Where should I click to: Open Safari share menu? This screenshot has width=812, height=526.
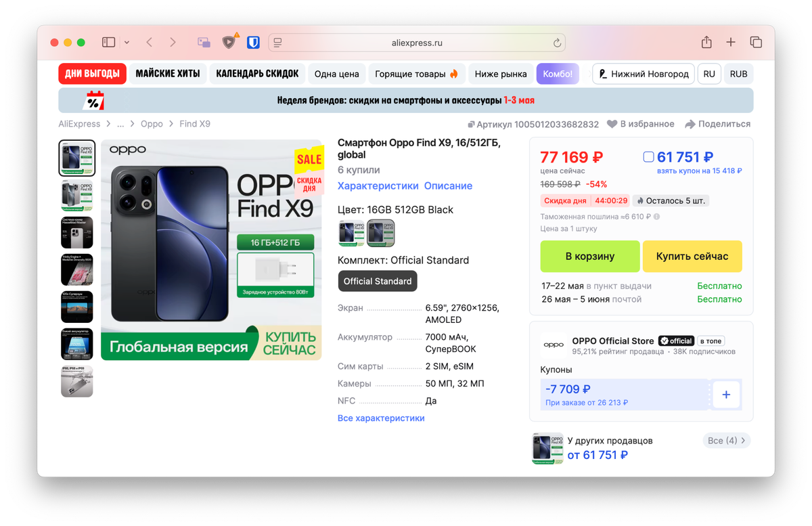706,42
